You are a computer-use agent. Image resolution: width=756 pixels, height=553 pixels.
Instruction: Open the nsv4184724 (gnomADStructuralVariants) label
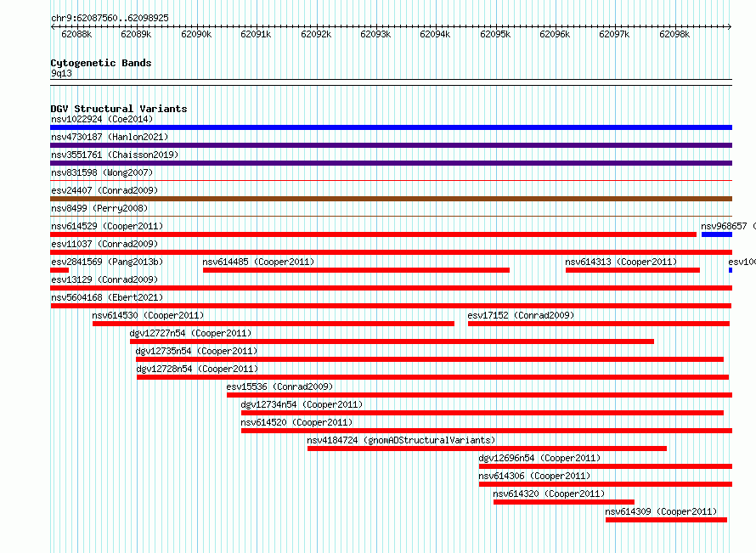401,440
